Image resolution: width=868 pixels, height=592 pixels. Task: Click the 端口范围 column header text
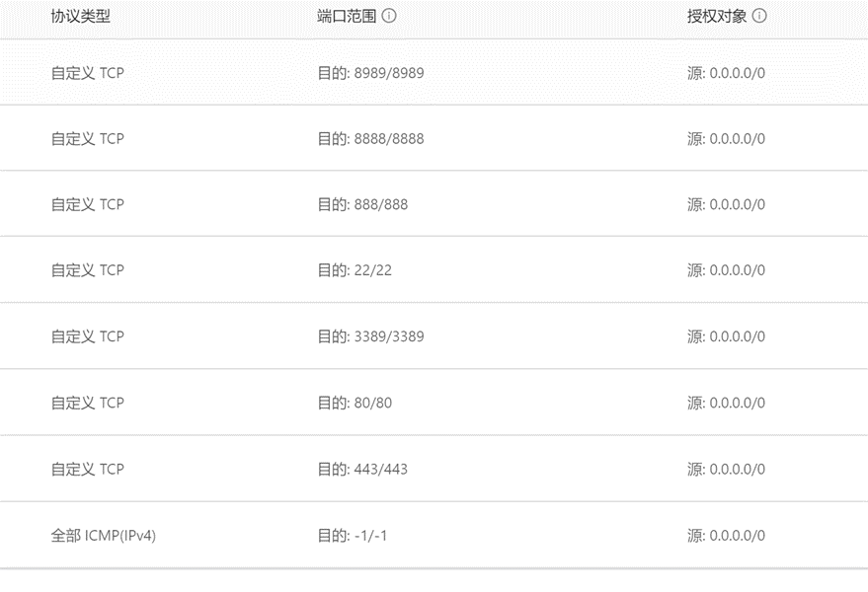coord(347,16)
